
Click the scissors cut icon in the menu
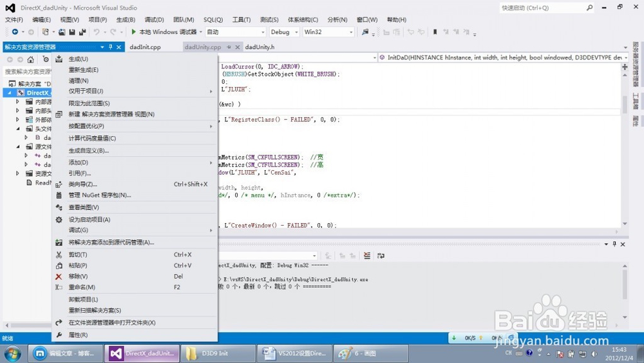point(59,255)
